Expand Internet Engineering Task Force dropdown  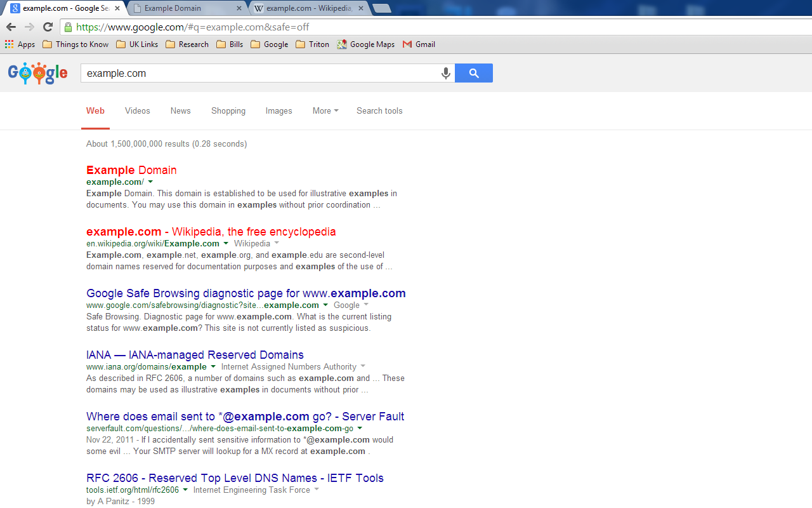click(317, 490)
